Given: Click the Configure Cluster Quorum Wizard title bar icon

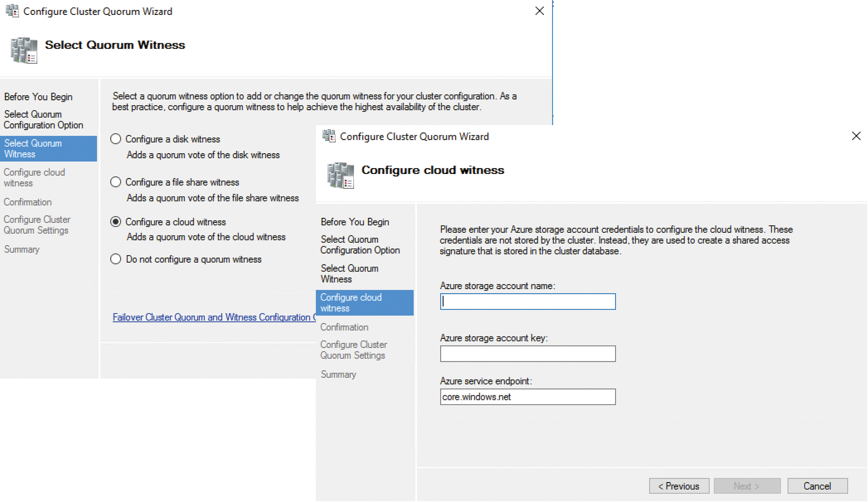Looking at the screenshot, I should (12, 11).
